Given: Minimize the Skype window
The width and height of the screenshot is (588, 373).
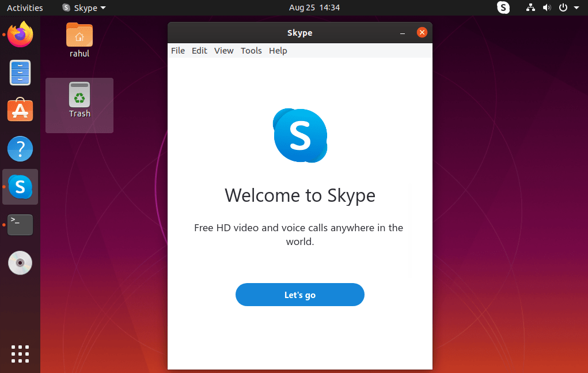Looking at the screenshot, I should point(403,33).
